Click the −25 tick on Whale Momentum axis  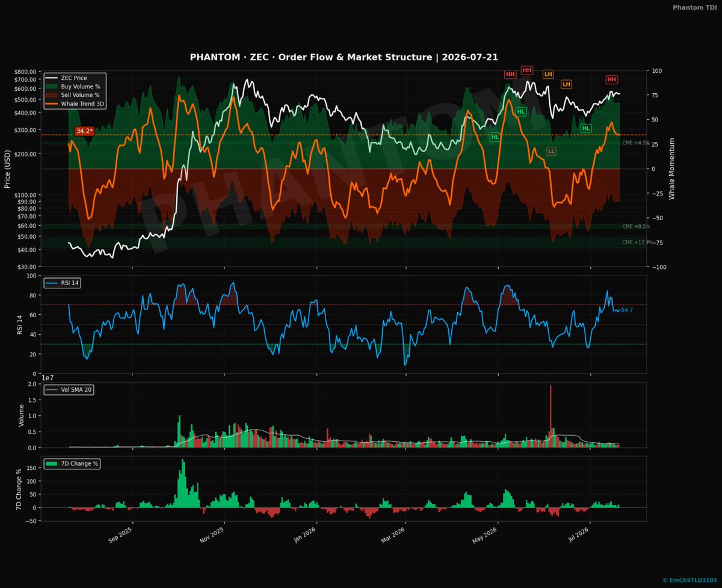pos(658,193)
